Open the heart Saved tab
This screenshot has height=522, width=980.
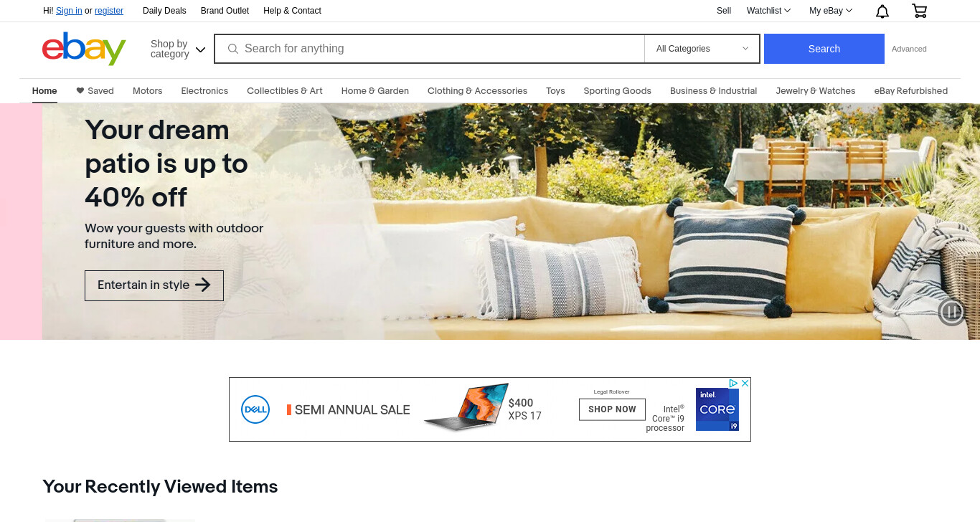(x=95, y=91)
